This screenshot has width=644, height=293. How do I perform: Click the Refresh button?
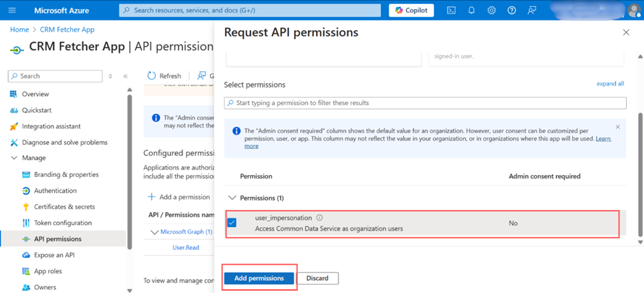164,76
